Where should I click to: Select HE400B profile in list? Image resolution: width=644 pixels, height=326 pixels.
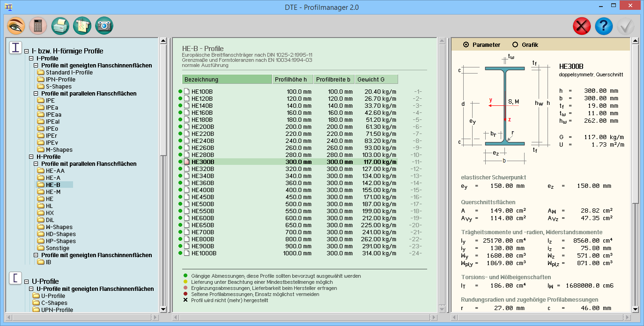coord(202,190)
